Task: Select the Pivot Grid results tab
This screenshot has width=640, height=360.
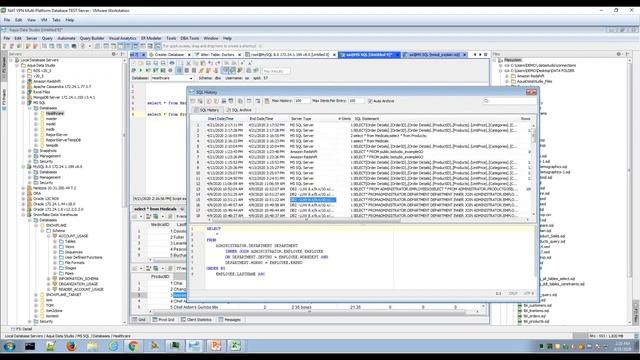Action: tap(163, 320)
